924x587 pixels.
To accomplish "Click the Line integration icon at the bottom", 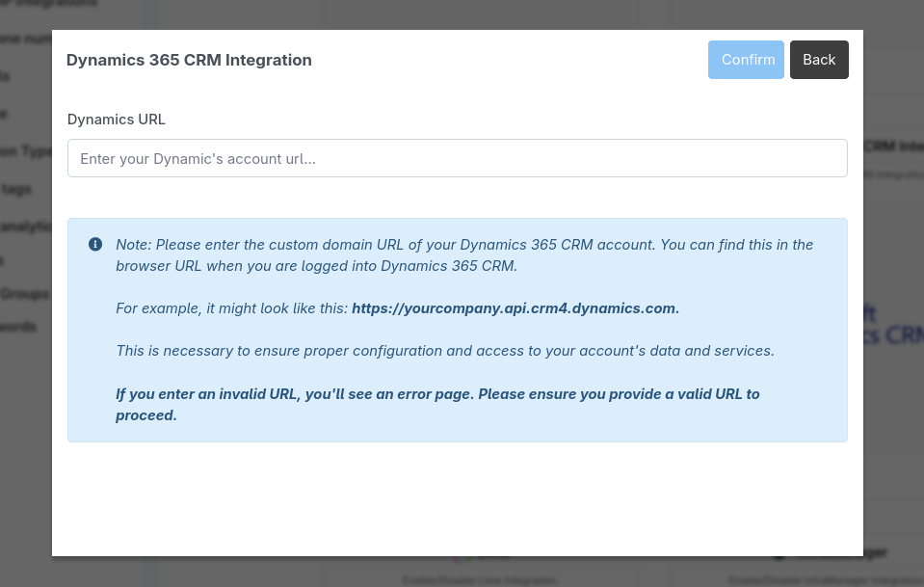I will click(462, 556).
